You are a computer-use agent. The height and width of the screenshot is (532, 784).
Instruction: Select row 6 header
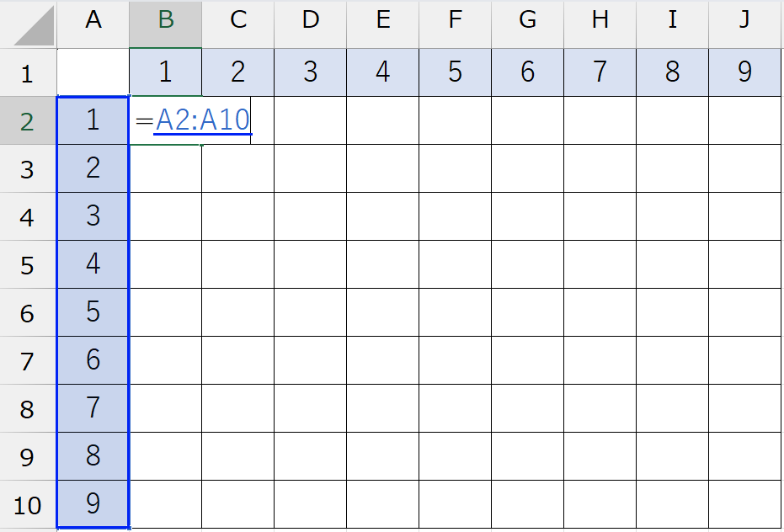click(x=28, y=313)
